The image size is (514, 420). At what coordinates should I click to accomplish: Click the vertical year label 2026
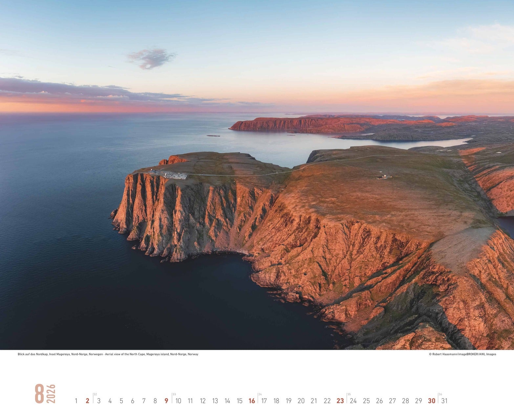[x=51, y=394]
